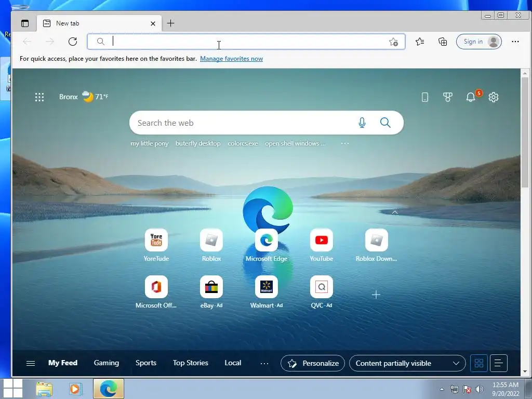The height and width of the screenshot is (399, 532).
Task: Open Roblox Download quick link
Action: click(x=376, y=245)
